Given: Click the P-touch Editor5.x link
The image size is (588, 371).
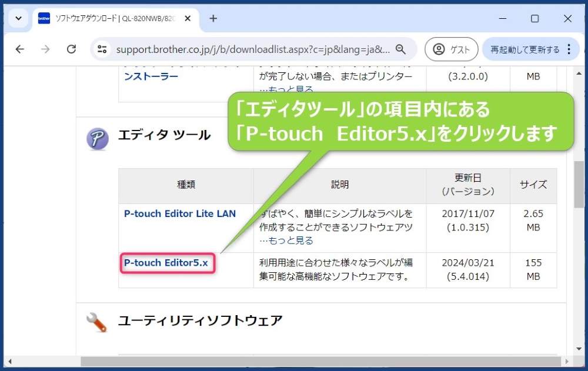Looking at the screenshot, I should 166,263.
